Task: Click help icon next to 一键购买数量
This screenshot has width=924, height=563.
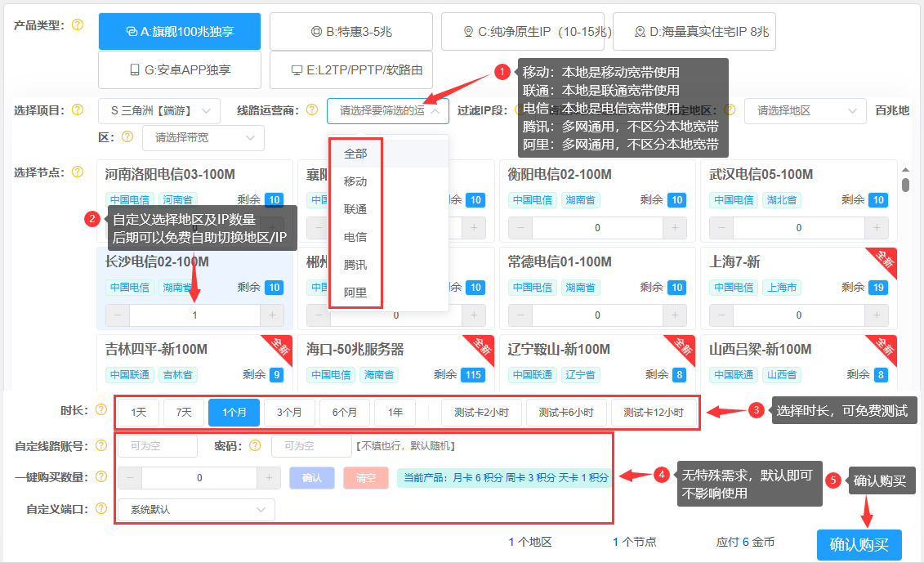Action: click(101, 476)
